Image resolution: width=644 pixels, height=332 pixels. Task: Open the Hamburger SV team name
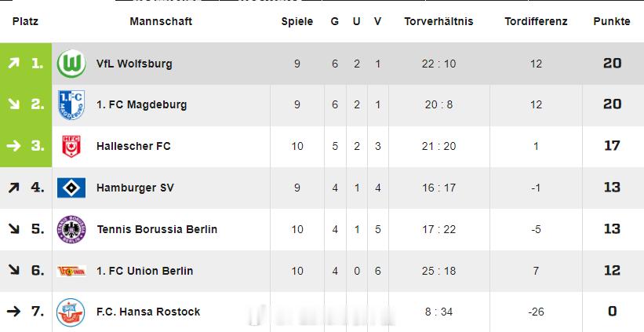click(135, 188)
